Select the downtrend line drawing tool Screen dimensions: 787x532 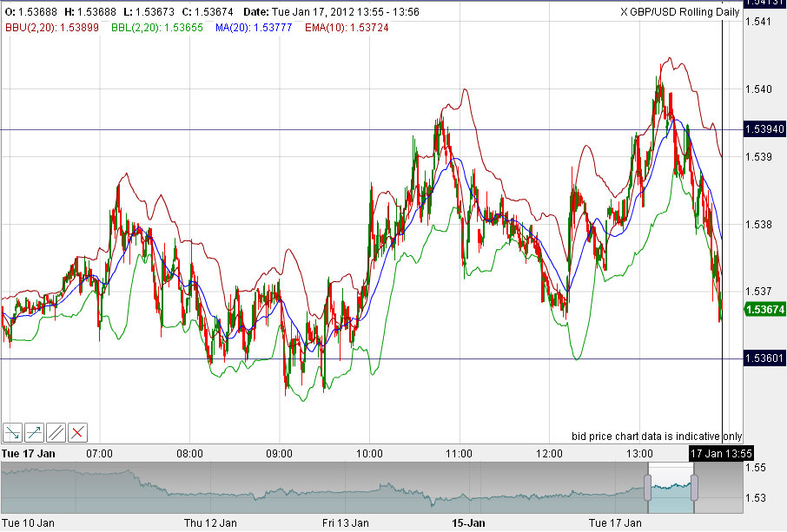13,431
